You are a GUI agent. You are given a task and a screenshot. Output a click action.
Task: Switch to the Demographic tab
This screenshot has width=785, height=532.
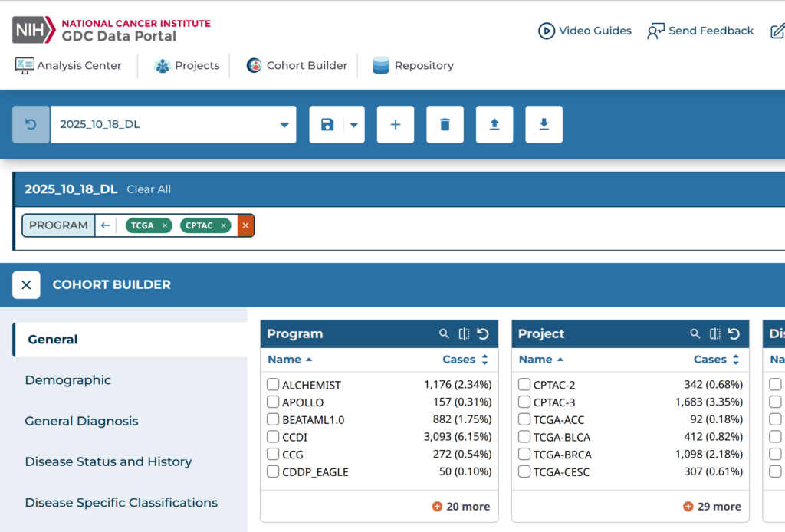point(68,380)
